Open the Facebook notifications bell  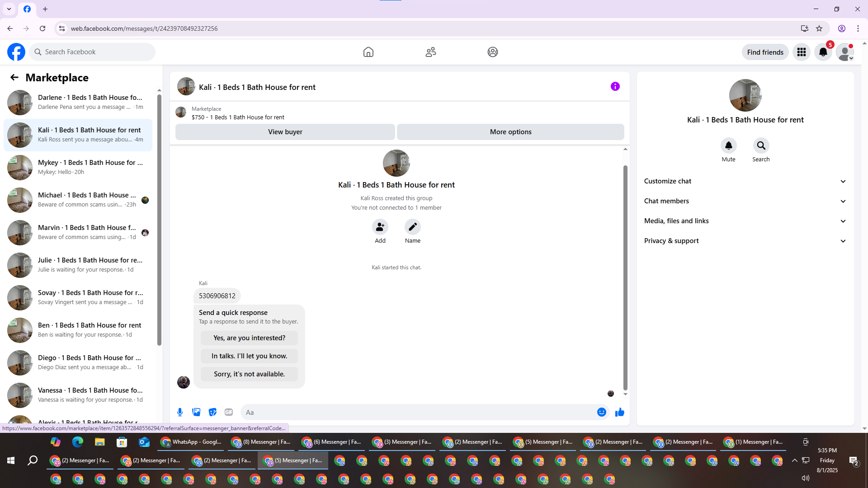pos(823,52)
